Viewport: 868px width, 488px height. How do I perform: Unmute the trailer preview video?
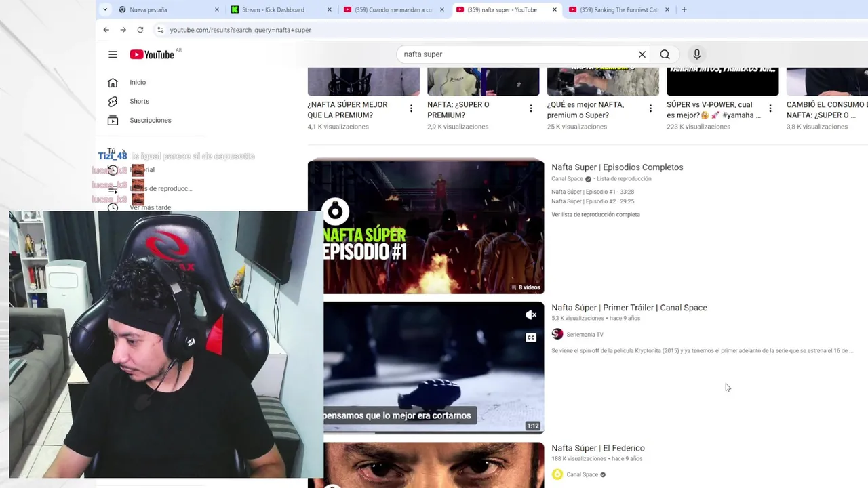pos(531,314)
